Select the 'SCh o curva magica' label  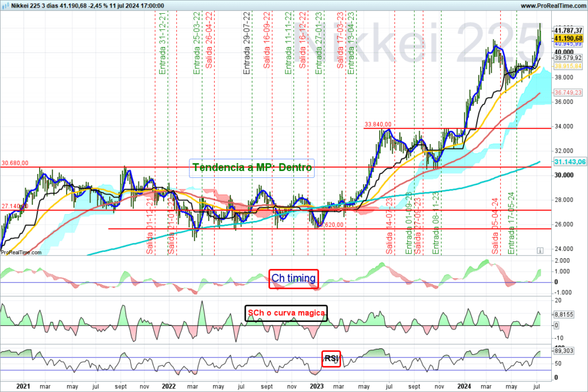pos(286,313)
